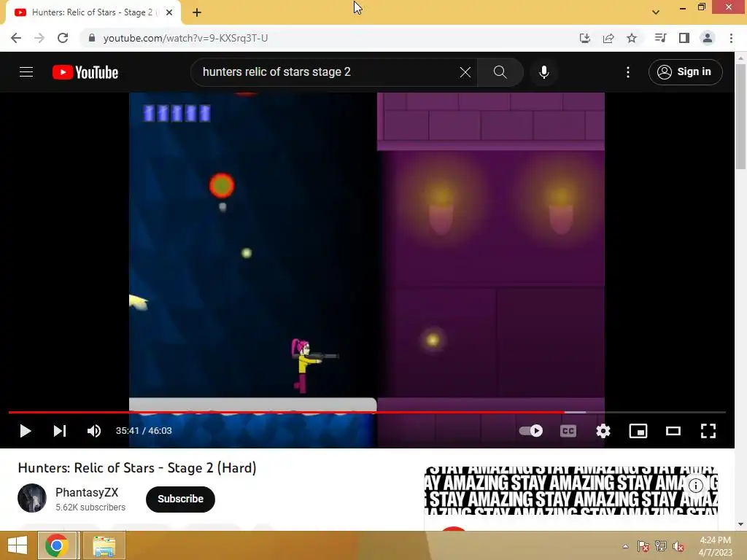
Task: Open the Stay Amazing ad banner
Action: pos(570,491)
